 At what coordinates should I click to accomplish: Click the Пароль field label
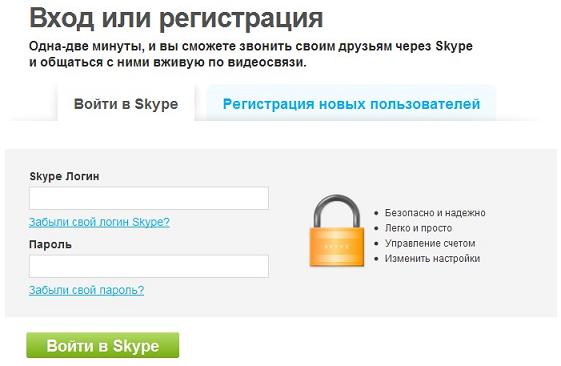(x=50, y=244)
